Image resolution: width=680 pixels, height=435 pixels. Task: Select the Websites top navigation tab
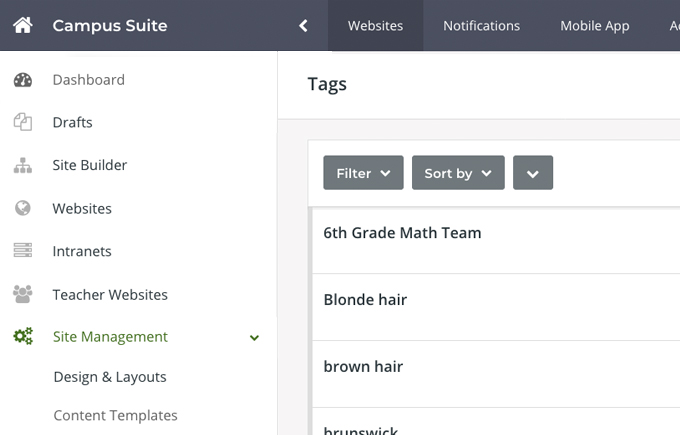(375, 26)
